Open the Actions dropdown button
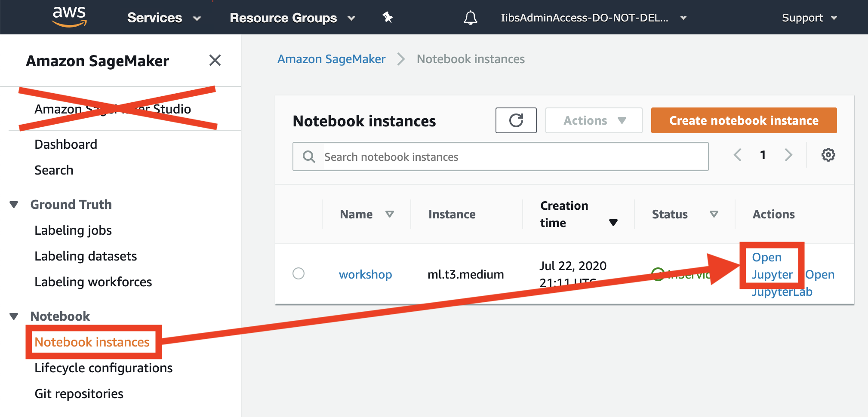This screenshot has height=417, width=868. 594,120
